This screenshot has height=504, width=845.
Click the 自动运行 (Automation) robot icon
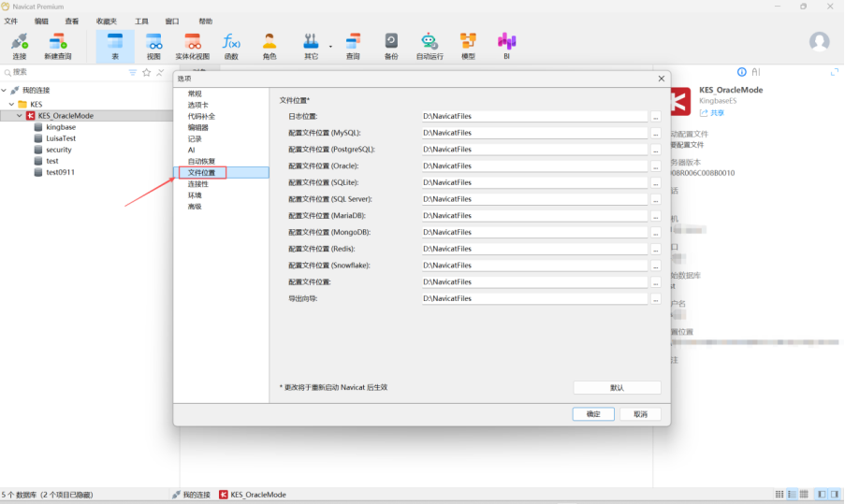pyautogui.click(x=429, y=45)
